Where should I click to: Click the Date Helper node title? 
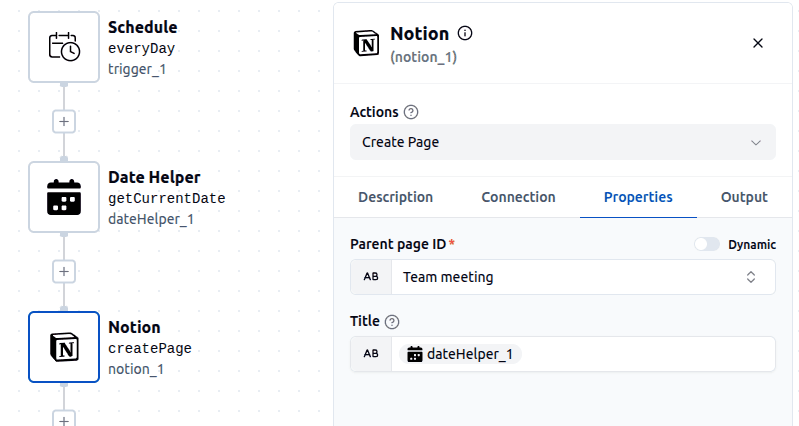click(x=154, y=177)
